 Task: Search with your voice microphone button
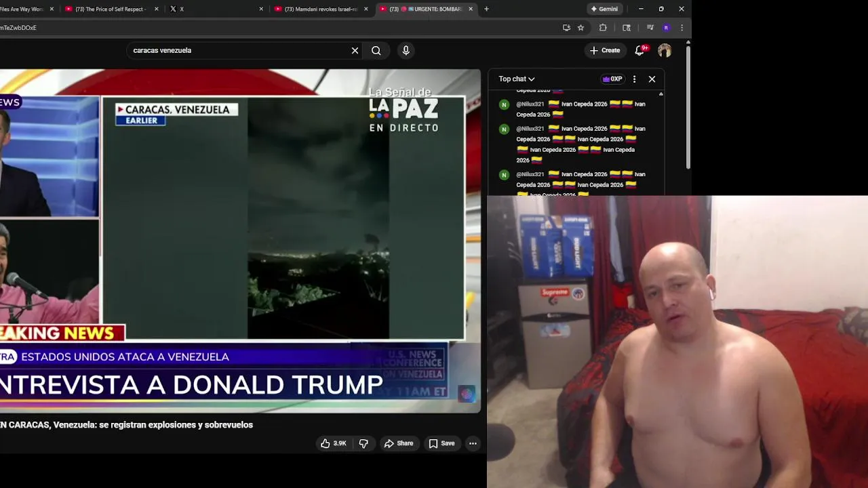406,50
